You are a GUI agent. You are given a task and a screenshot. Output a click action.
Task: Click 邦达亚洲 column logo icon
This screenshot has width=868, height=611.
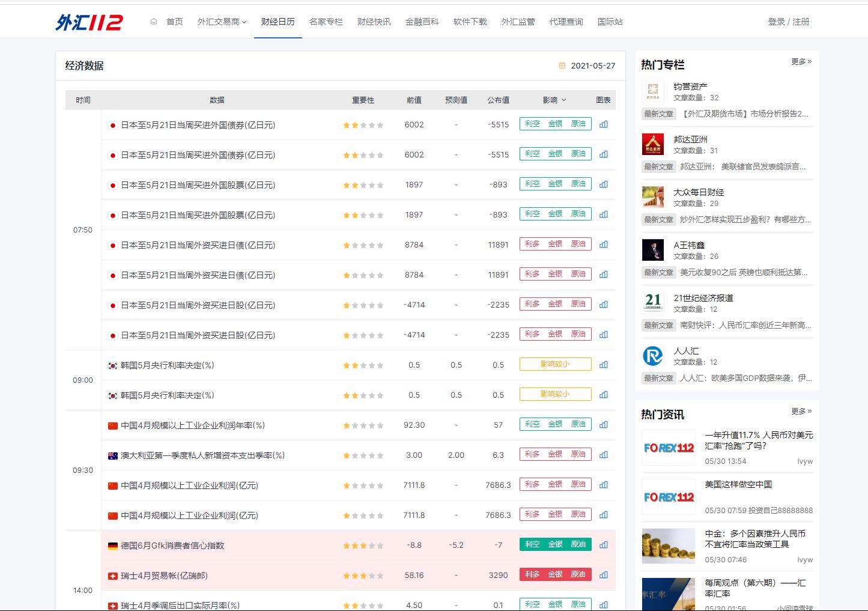[x=652, y=144]
